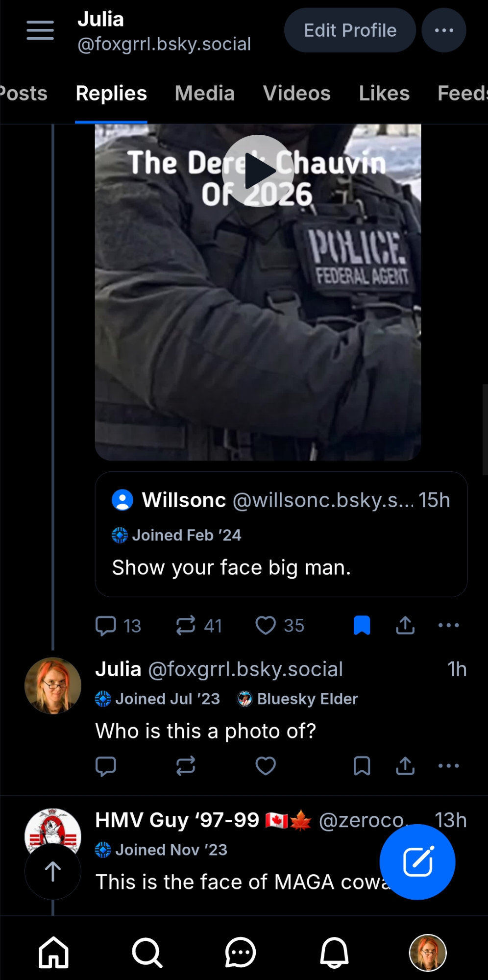Bookmark Julia's 'Who is this a photo of?' reply
Image resolution: width=488 pixels, height=980 pixels.
pyautogui.click(x=362, y=766)
